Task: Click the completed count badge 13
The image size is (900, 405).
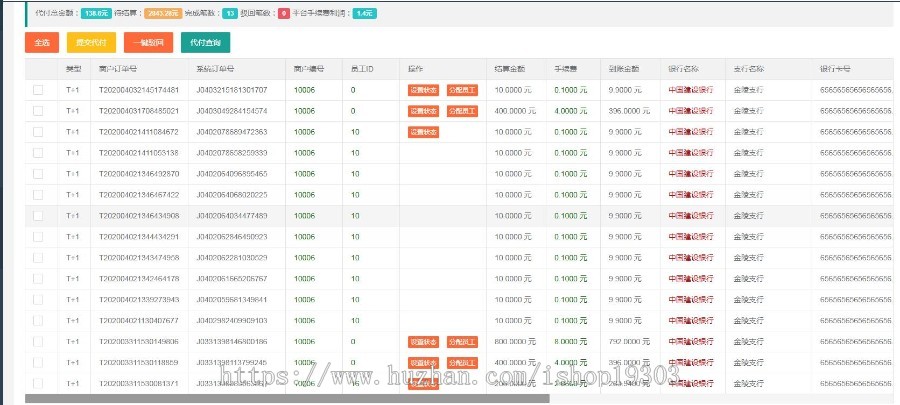Action: point(230,13)
